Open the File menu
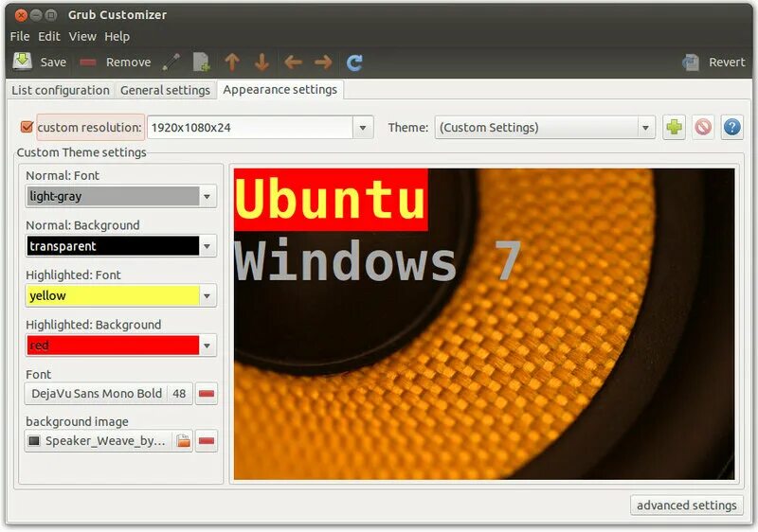The height and width of the screenshot is (532, 758). 20,37
